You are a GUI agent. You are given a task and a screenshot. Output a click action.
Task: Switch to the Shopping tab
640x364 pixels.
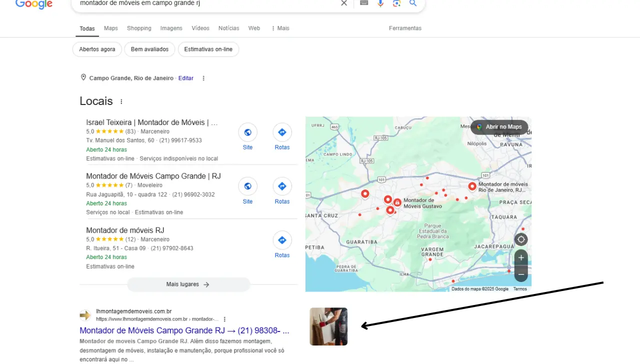pos(139,28)
